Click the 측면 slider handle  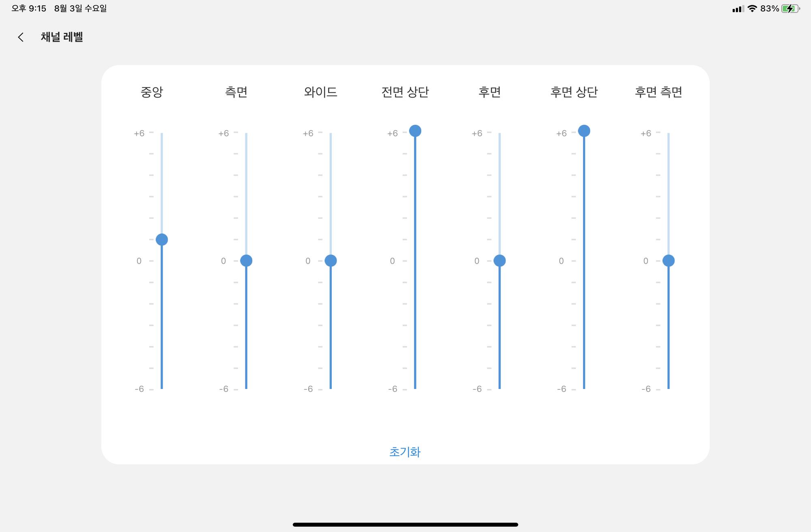(246, 261)
